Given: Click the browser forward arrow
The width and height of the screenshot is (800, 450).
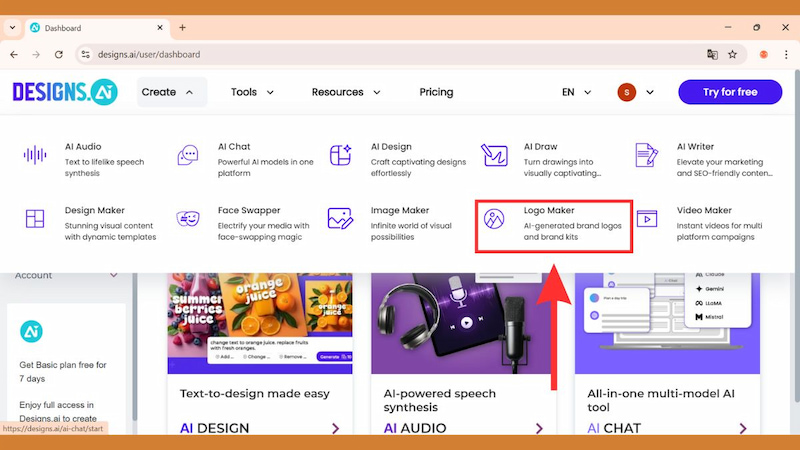Looking at the screenshot, I should 36,55.
